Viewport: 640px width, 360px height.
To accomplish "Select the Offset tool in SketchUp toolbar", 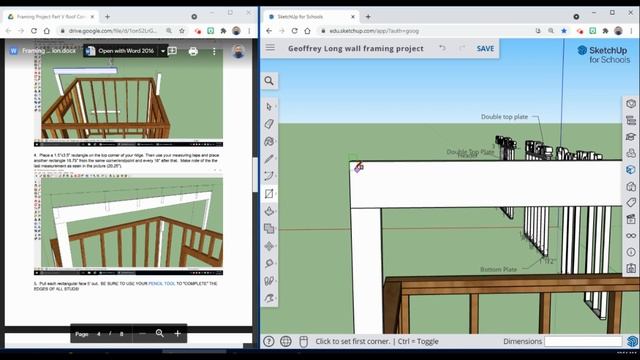I will (x=269, y=229).
